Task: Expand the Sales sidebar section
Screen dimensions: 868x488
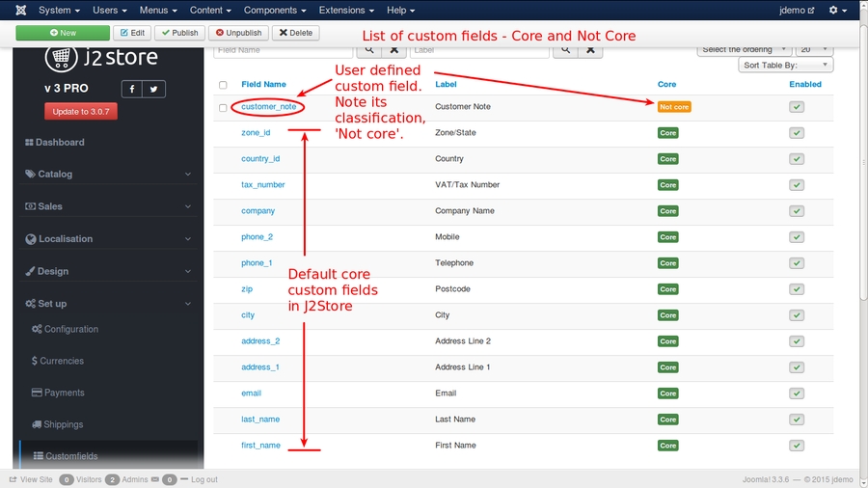Action: tap(108, 206)
